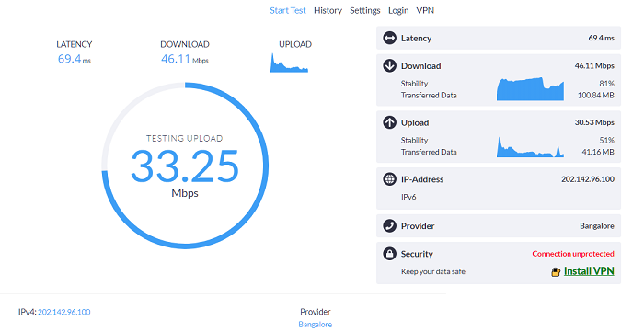Screen dimensions: 644x332
Task: Open the VPN navigation link
Action: (x=425, y=11)
